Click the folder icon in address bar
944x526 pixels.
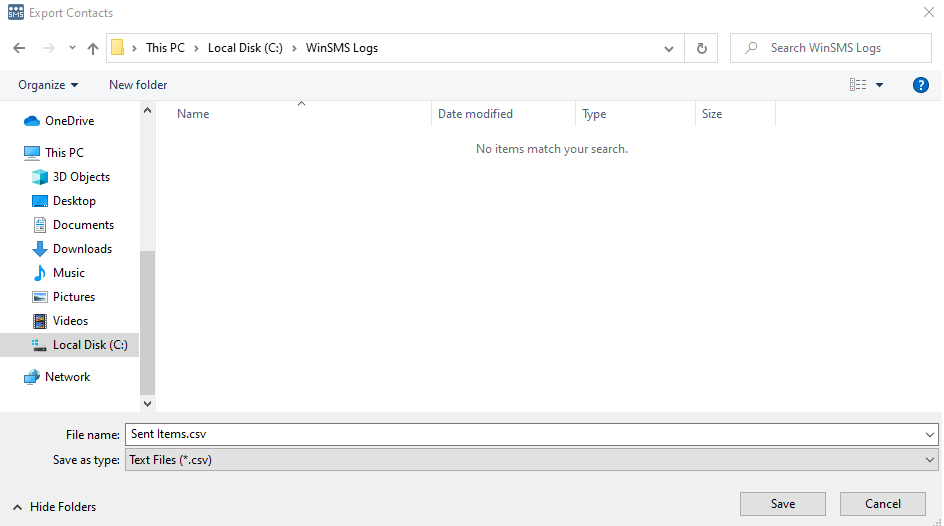tap(118, 48)
